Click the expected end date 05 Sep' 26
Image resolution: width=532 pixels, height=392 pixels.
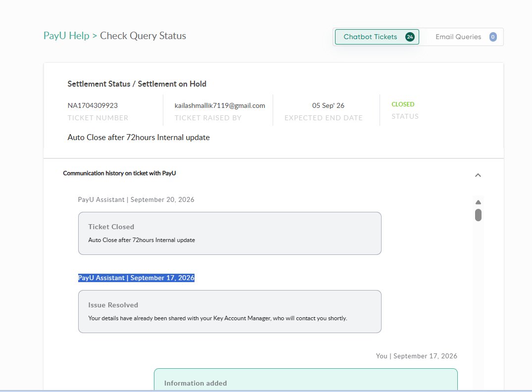328,105
